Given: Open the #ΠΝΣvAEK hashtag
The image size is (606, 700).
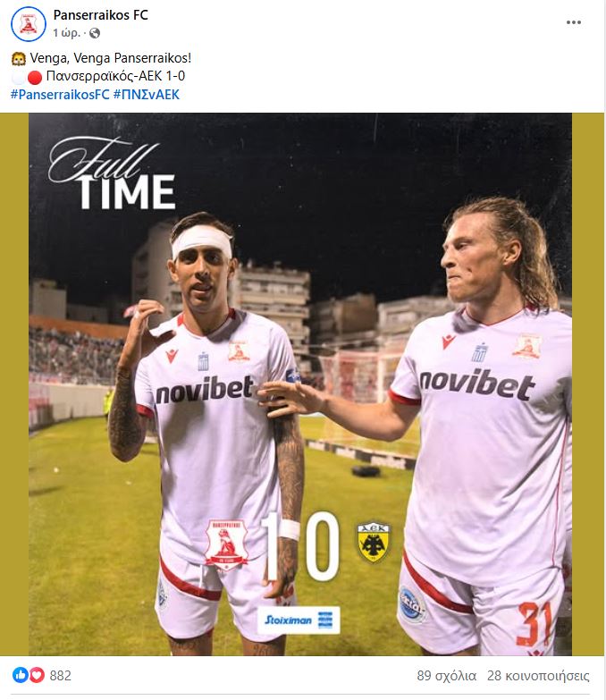Looking at the screenshot, I should (x=147, y=95).
